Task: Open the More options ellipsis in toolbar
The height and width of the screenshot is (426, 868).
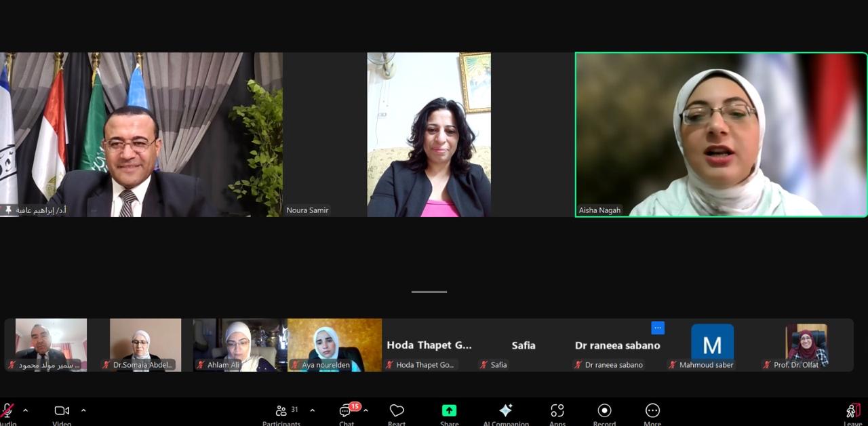Action: pyautogui.click(x=652, y=411)
